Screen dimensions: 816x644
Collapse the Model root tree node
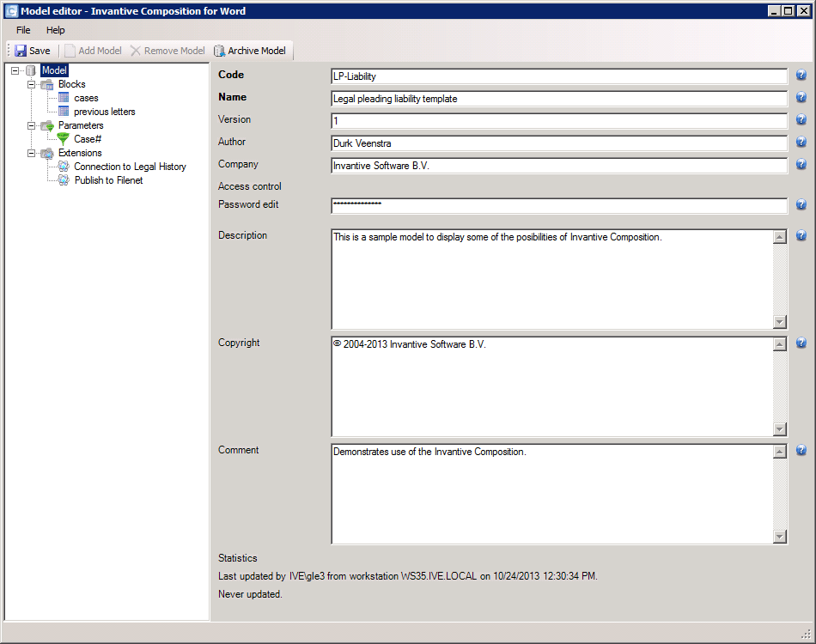[15, 70]
